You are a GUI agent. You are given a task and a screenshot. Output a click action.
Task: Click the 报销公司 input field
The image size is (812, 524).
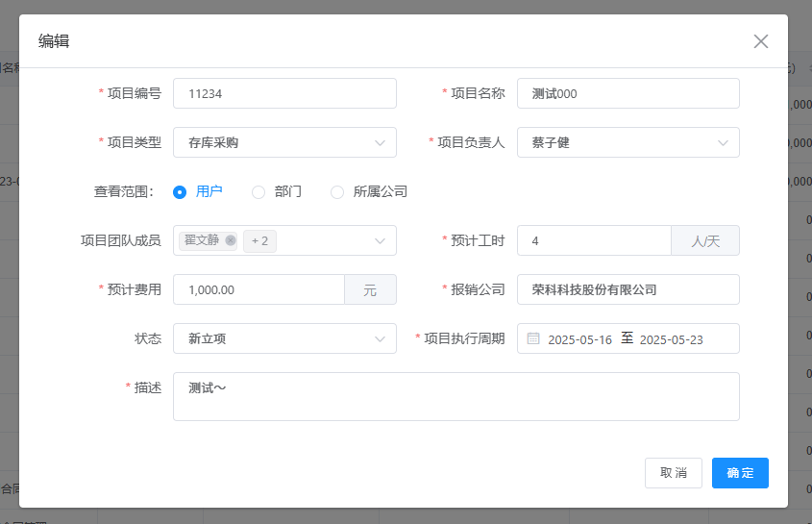tap(627, 289)
